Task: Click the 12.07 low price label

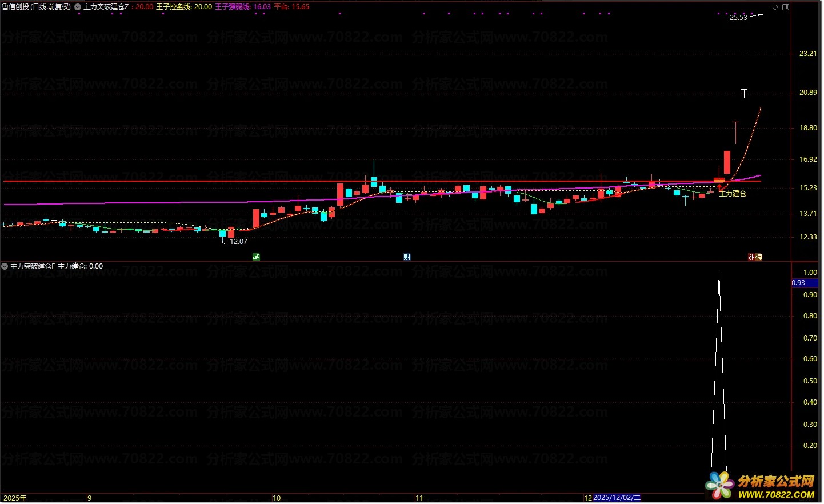Action: [238, 242]
